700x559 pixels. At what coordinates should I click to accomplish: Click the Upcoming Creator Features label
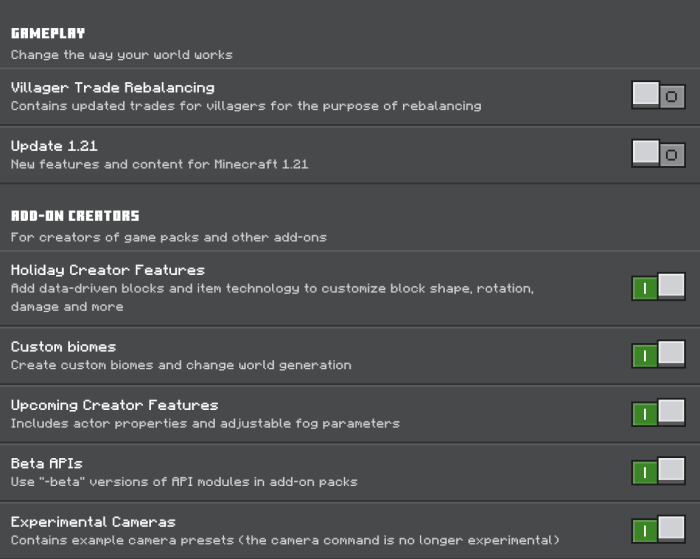(114, 405)
